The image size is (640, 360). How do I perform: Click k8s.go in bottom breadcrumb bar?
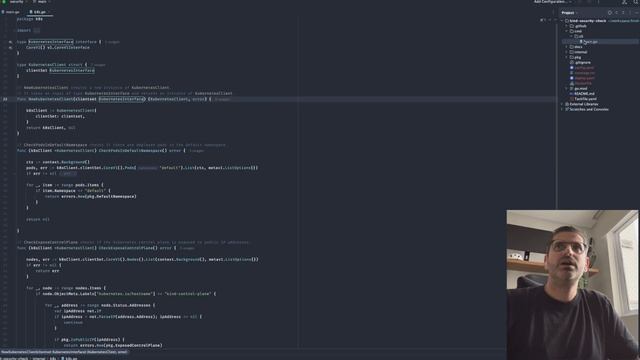tap(69, 358)
